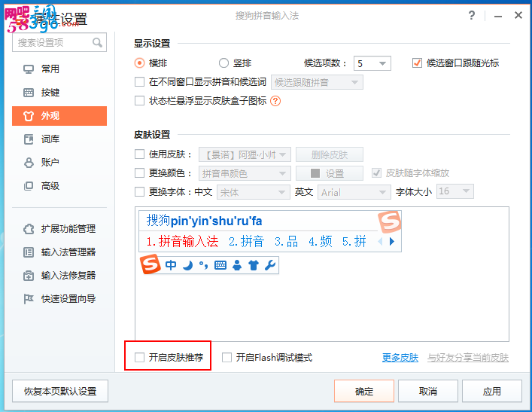The width and height of the screenshot is (532, 412).
Task: Click the soft keyboard icon in preview toolbar
Action: click(x=220, y=265)
